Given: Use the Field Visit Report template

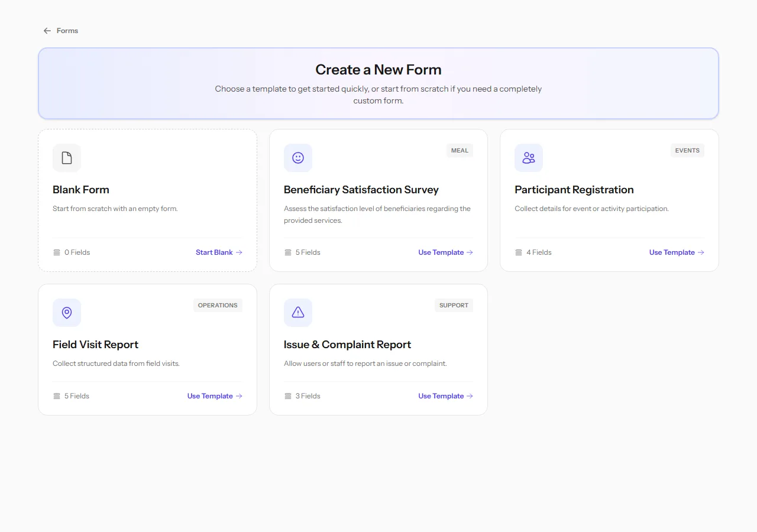Looking at the screenshot, I should (215, 396).
